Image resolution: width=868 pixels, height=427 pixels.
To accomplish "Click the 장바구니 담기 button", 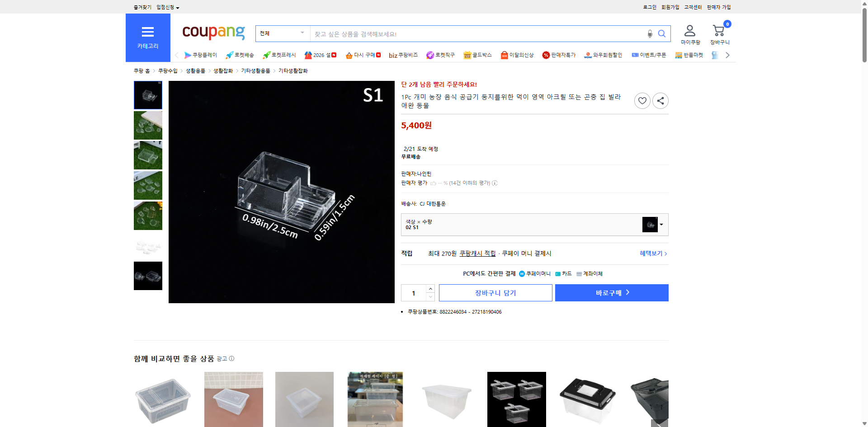I will (x=495, y=292).
